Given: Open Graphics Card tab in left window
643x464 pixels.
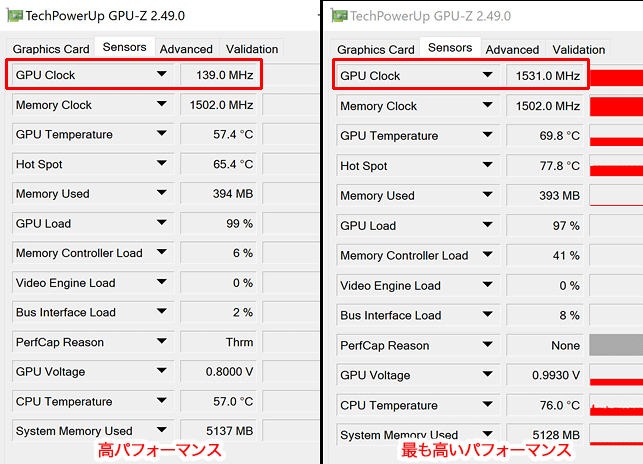Looking at the screenshot, I should point(51,49).
